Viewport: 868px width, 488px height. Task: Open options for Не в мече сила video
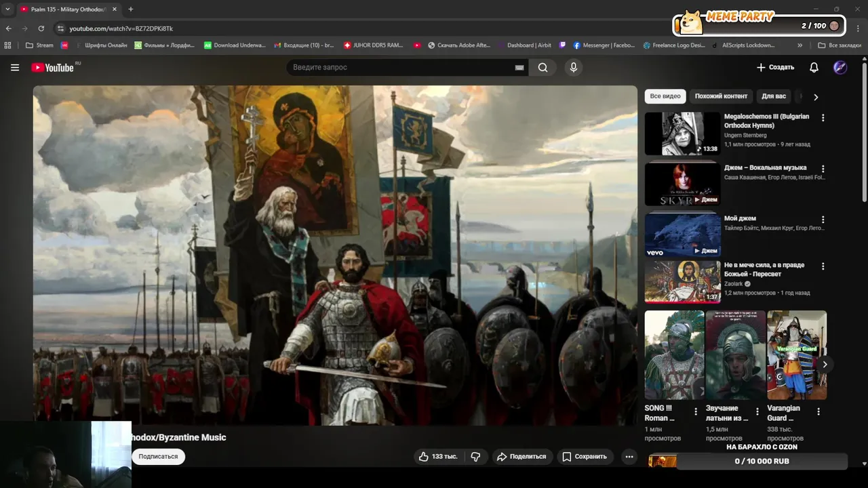coord(823,266)
